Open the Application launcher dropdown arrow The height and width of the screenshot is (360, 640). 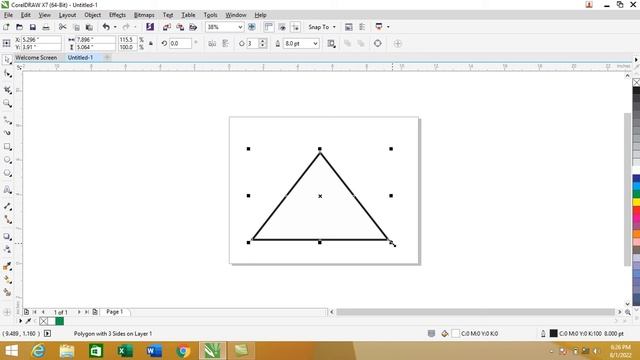(388, 27)
